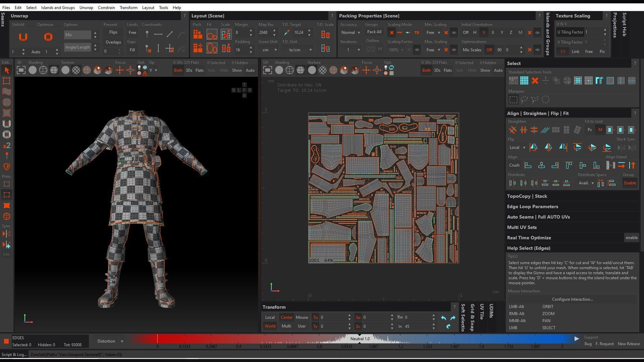Click the undo arrow in Transform panel
The height and width of the screenshot is (362, 644).
(443, 318)
